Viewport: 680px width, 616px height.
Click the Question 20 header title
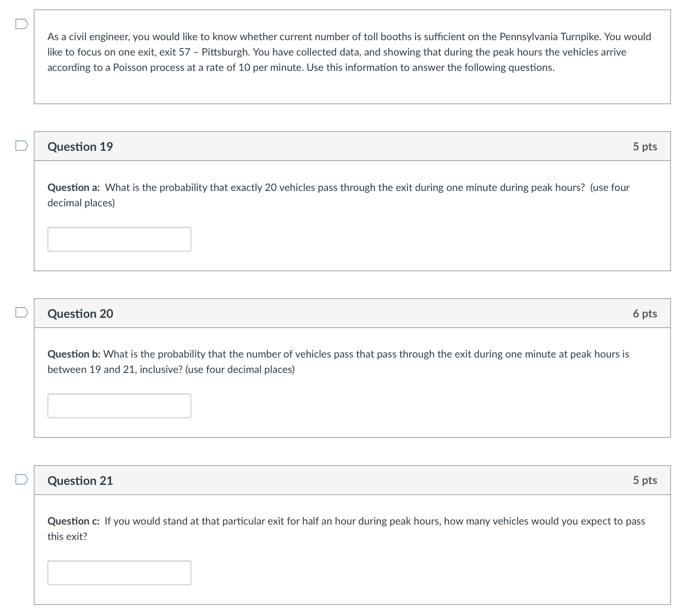click(x=80, y=314)
